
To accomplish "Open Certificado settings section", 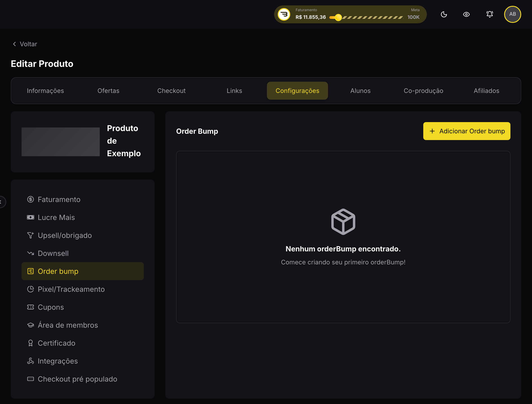I will pyautogui.click(x=83, y=343).
